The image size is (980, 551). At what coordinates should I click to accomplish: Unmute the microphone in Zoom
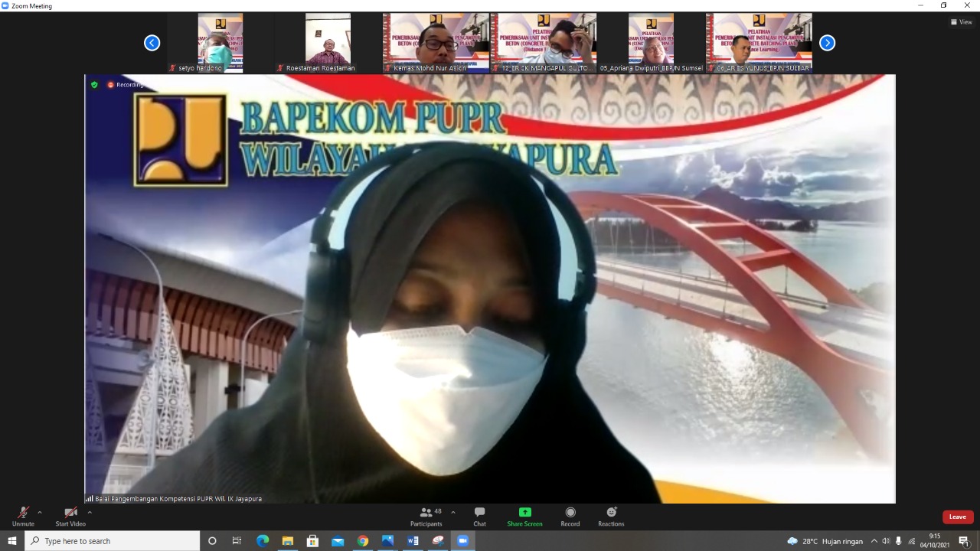(x=23, y=517)
